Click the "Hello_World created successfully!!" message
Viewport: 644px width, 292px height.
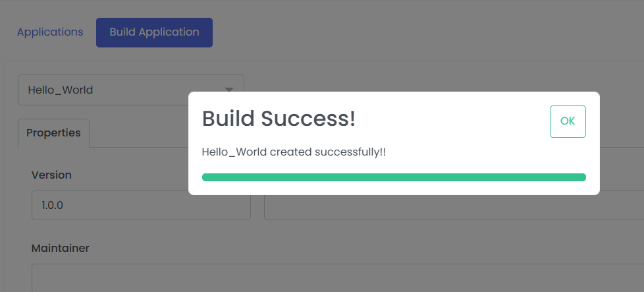pos(294,152)
